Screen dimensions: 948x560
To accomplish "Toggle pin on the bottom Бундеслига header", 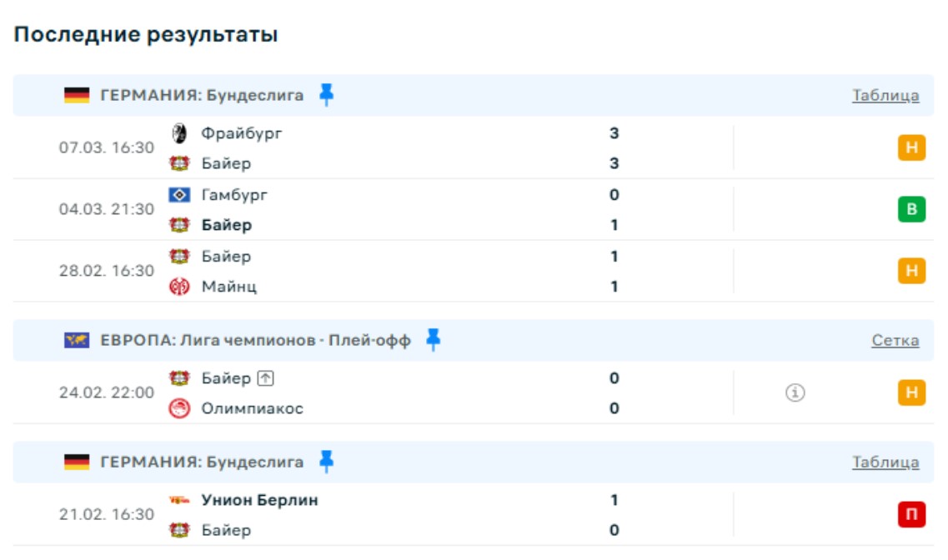I will coord(326,462).
